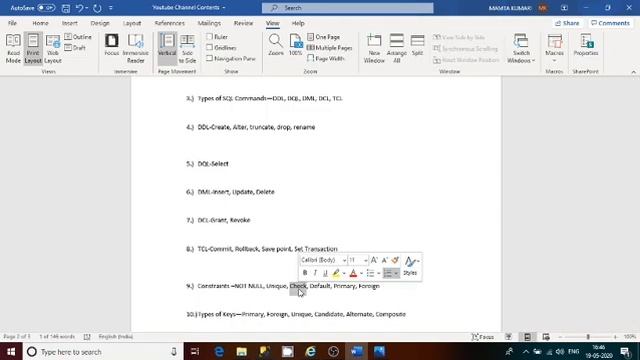Select Print Layout view
The height and width of the screenshot is (360, 640).
click(33, 49)
